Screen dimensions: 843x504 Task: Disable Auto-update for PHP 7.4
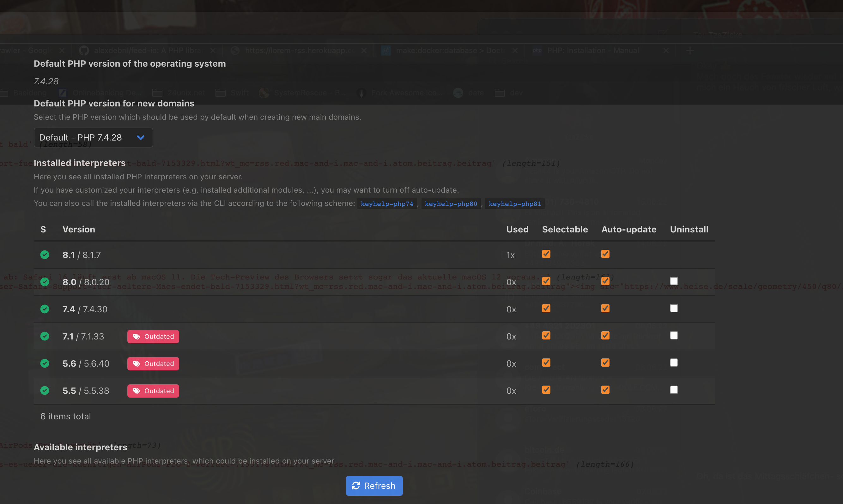tap(605, 309)
